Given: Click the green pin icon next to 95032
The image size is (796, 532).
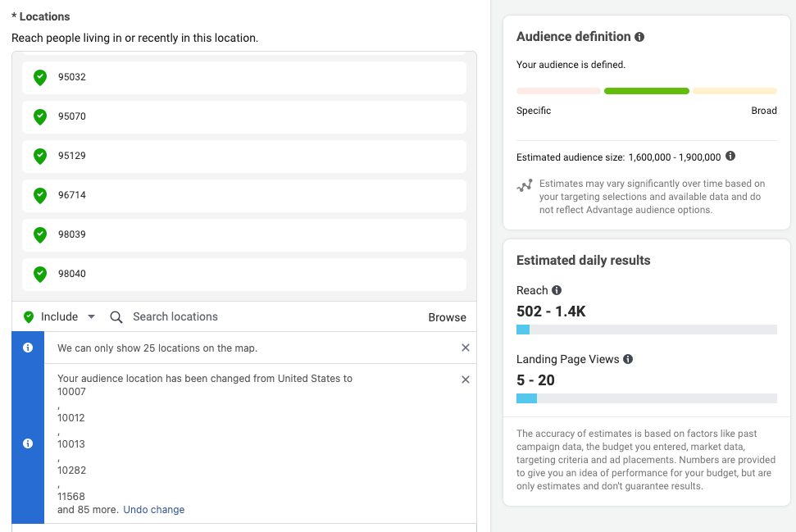Looking at the screenshot, I should pos(39,77).
